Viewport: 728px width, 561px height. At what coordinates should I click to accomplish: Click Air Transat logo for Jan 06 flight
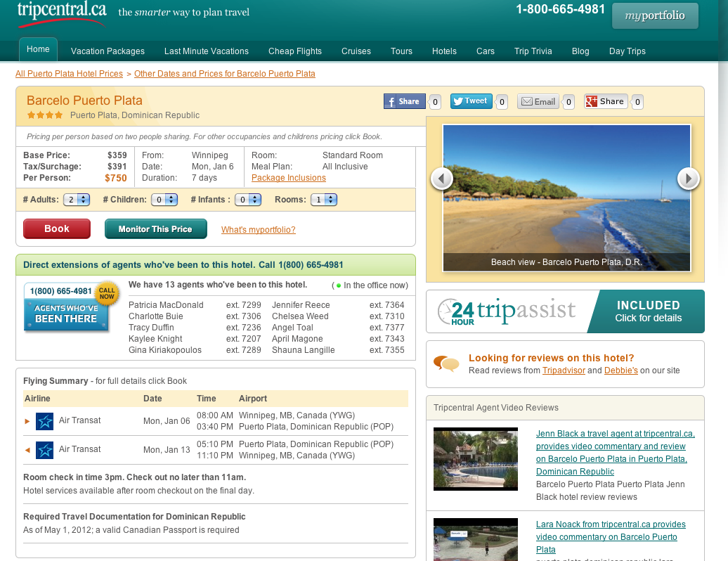click(x=44, y=421)
